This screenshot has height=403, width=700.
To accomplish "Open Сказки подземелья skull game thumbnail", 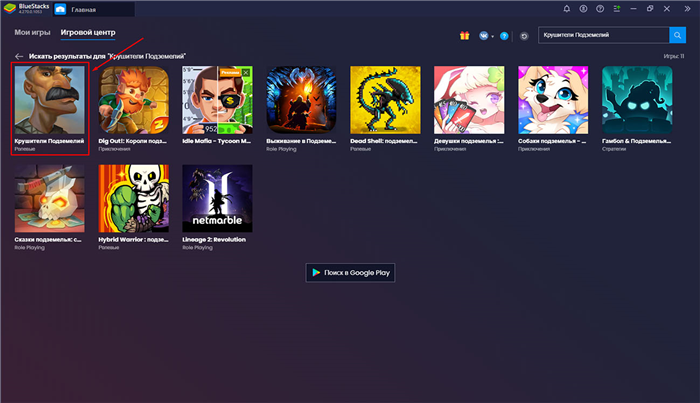I will [50, 199].
